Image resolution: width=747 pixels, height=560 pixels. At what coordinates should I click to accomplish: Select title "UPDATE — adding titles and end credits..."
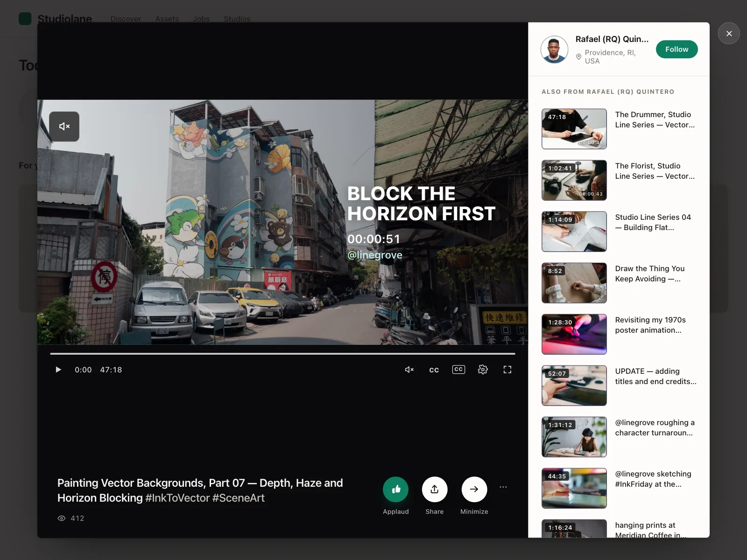[656, 377]
